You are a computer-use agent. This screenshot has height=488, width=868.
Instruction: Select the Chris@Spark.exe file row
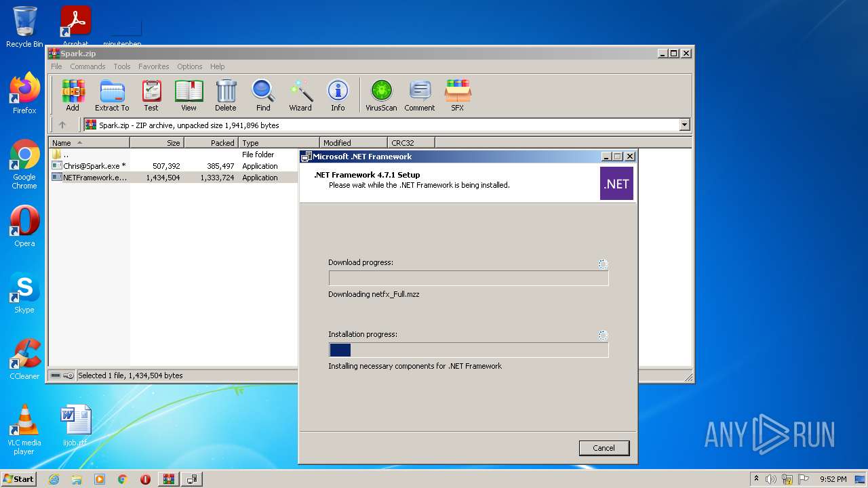(x=174, y=166)
